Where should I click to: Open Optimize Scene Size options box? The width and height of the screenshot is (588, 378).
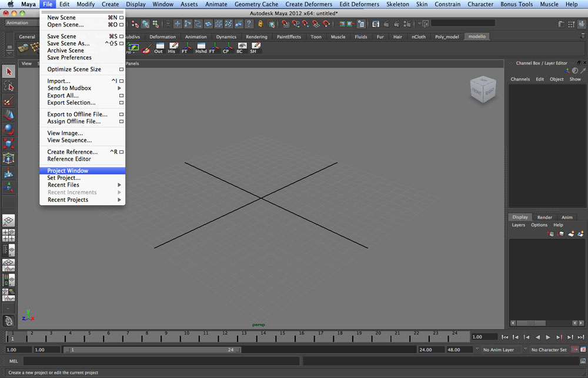pos(121,69)
